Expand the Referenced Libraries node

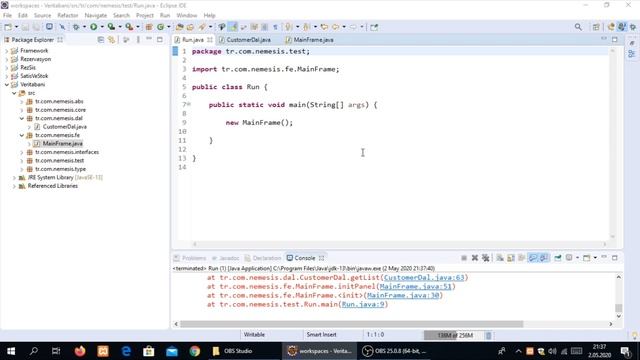click(x=14, y=186)
